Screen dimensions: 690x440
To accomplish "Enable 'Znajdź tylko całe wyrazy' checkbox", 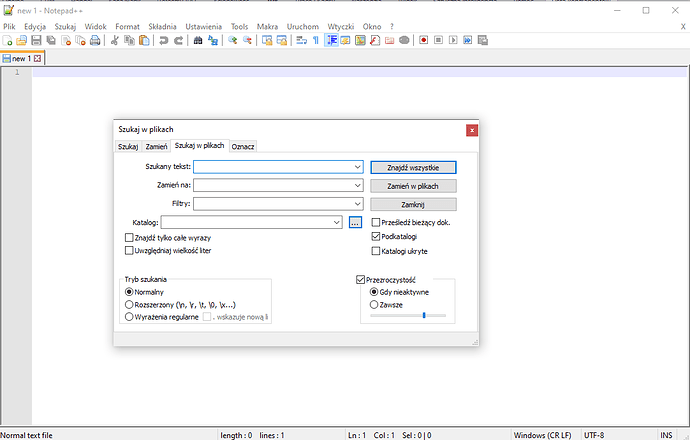I will [x=129, y=238].
